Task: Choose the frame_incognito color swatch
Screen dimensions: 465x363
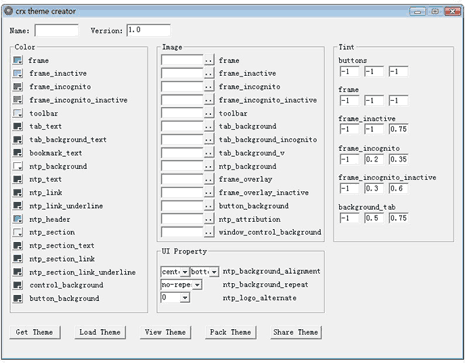Action: pos(18,87)
